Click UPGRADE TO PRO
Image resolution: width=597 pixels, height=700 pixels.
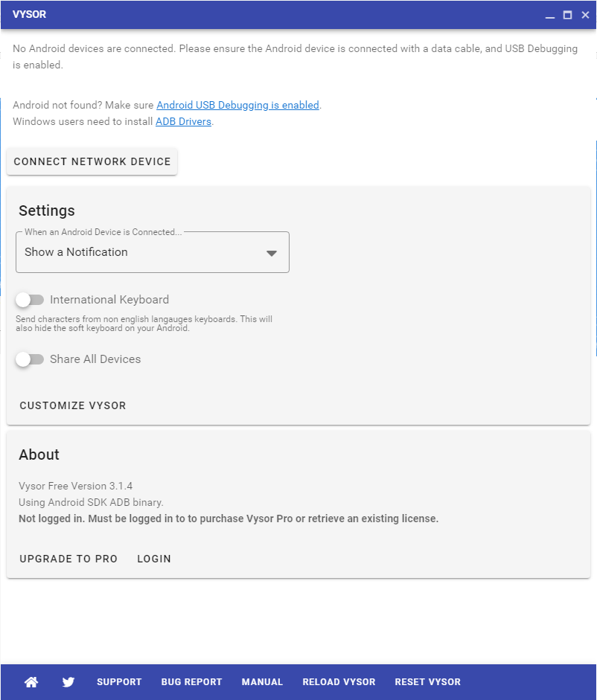coord(68,559)
